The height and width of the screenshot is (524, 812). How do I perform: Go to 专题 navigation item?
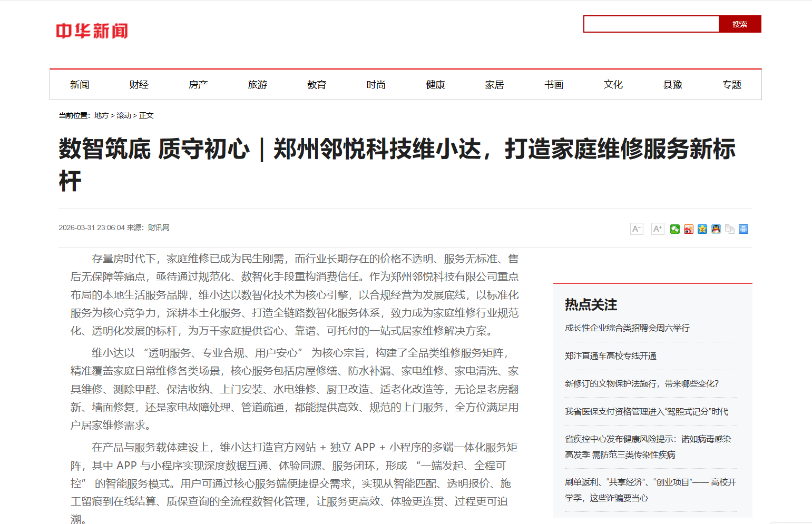(732, 85)
